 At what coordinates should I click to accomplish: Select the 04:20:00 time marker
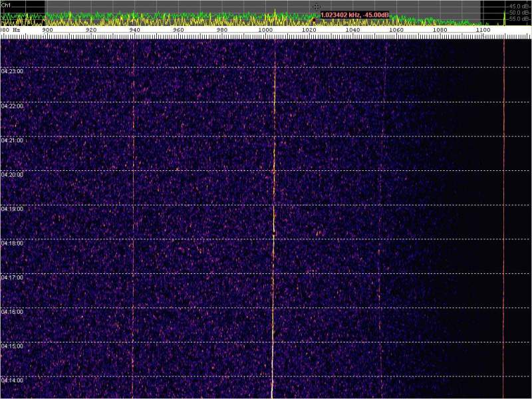[12, 174]
